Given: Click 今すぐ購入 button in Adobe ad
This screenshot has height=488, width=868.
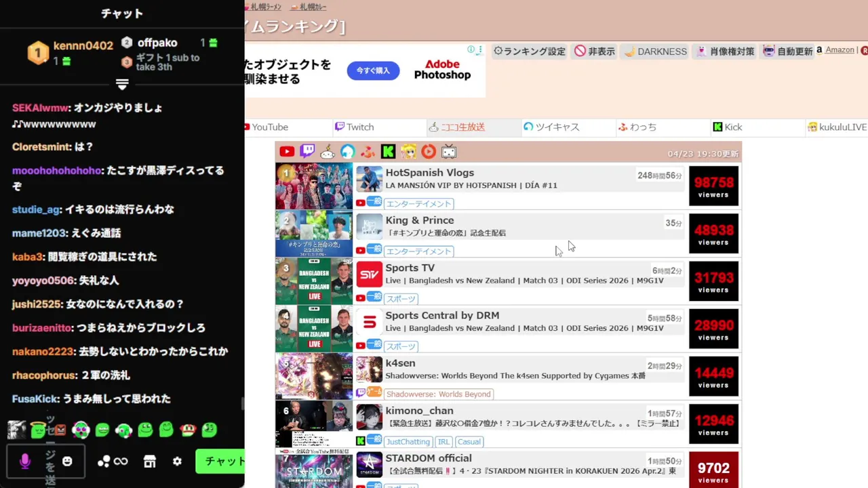Looking at the screenshot, I should [373, 70].
